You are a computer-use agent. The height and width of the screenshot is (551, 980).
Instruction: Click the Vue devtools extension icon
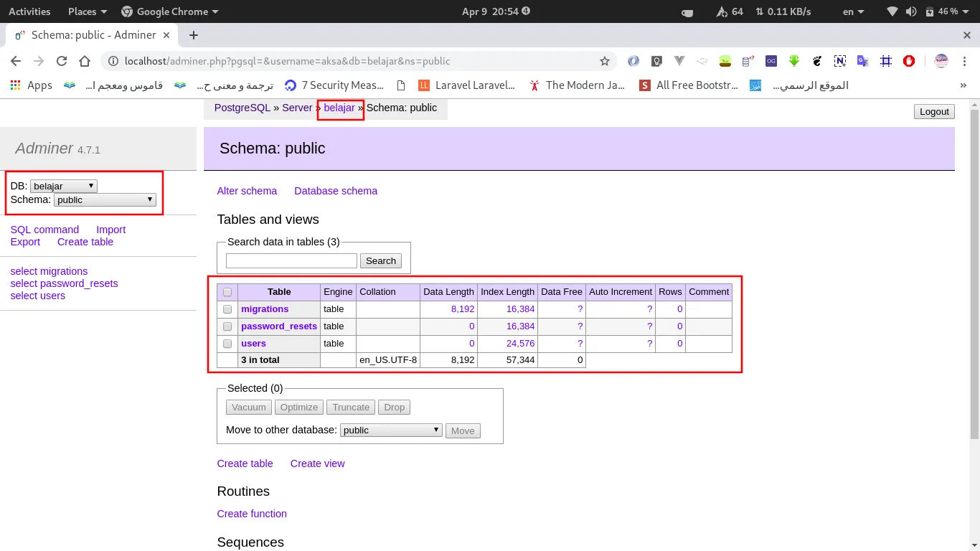[679, 61]
